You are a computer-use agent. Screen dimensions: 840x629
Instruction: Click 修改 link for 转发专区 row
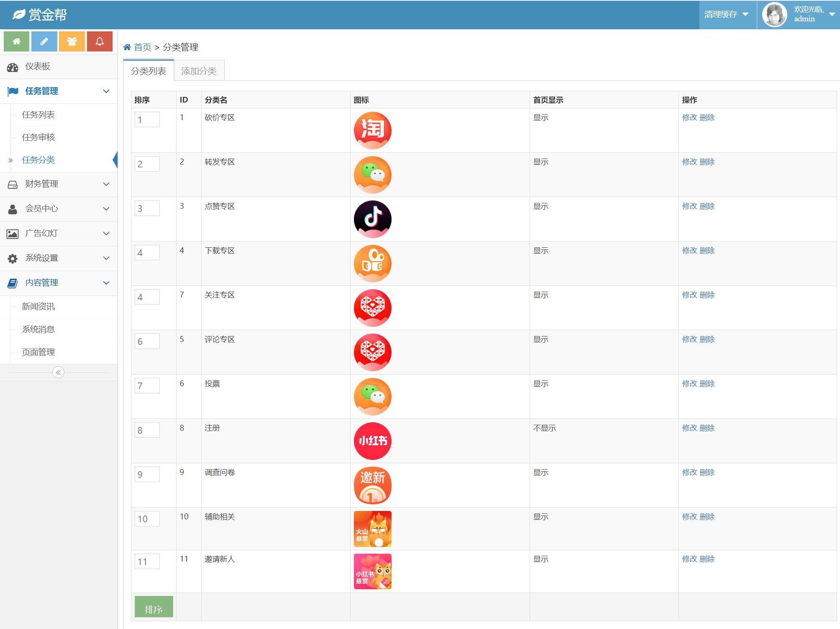tap(689, 162)
